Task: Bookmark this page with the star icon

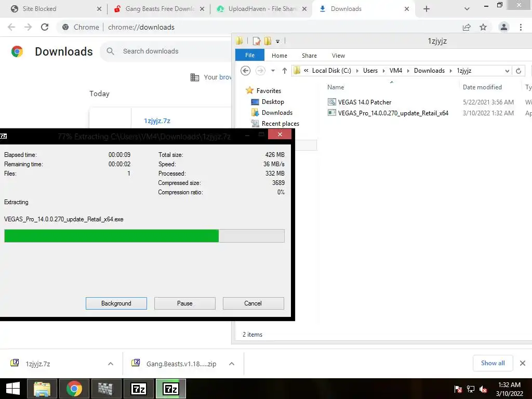Action: [x=483, y=27]
